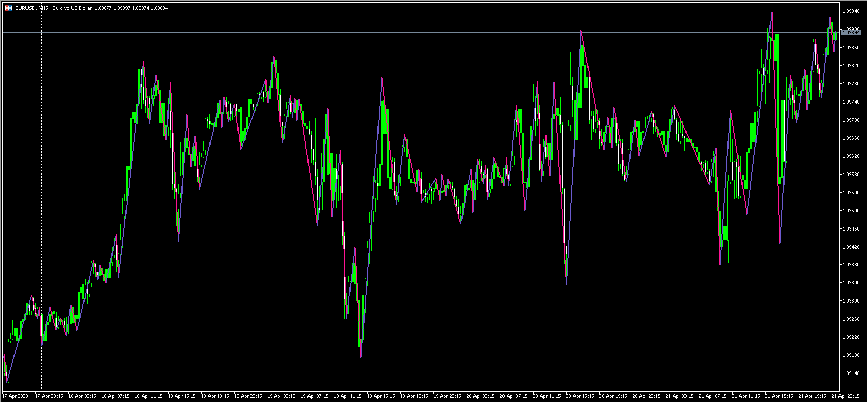The width and height of the screenshot is (868, 403).
Task: Click price label 1.09580 on the axis
Action: [x=851, y=175]
